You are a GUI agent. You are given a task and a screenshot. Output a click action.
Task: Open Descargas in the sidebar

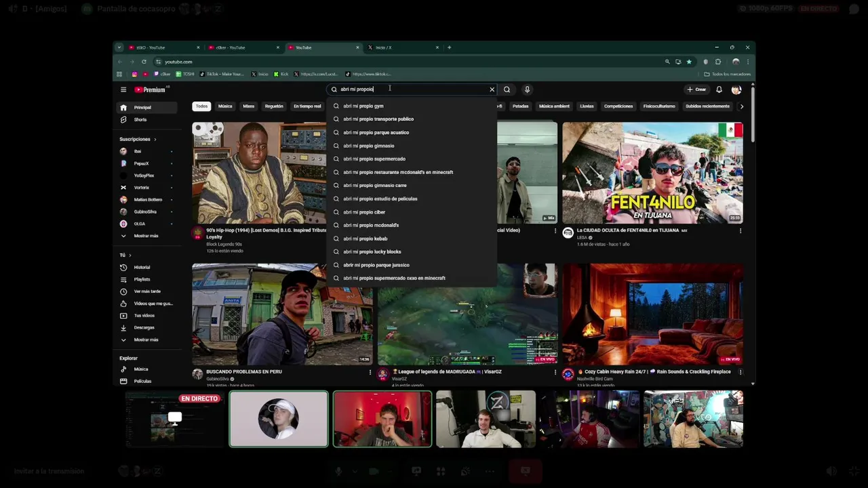pos(148,327)
